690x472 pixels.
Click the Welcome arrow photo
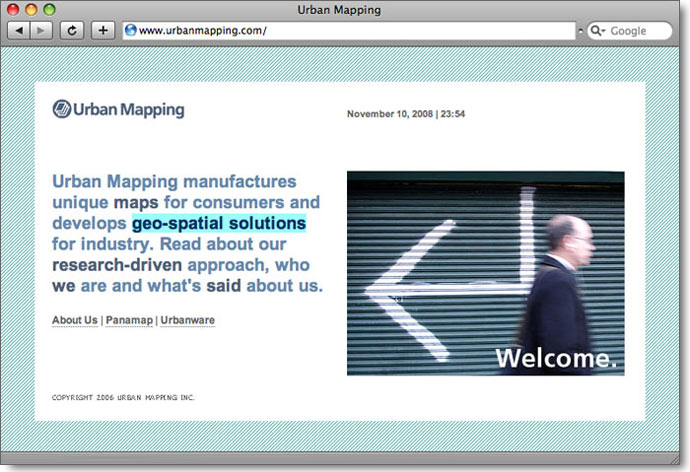[485, 273]
